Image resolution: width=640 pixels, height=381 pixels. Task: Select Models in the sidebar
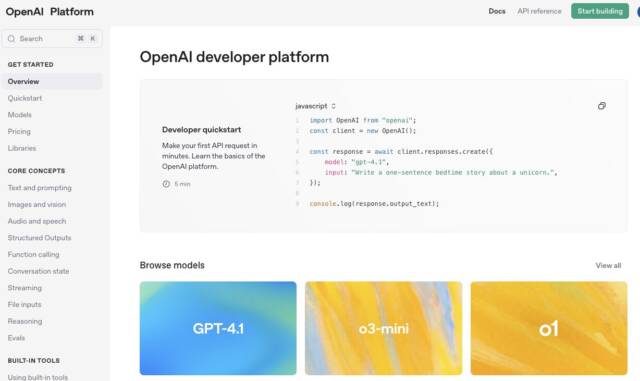20,115
